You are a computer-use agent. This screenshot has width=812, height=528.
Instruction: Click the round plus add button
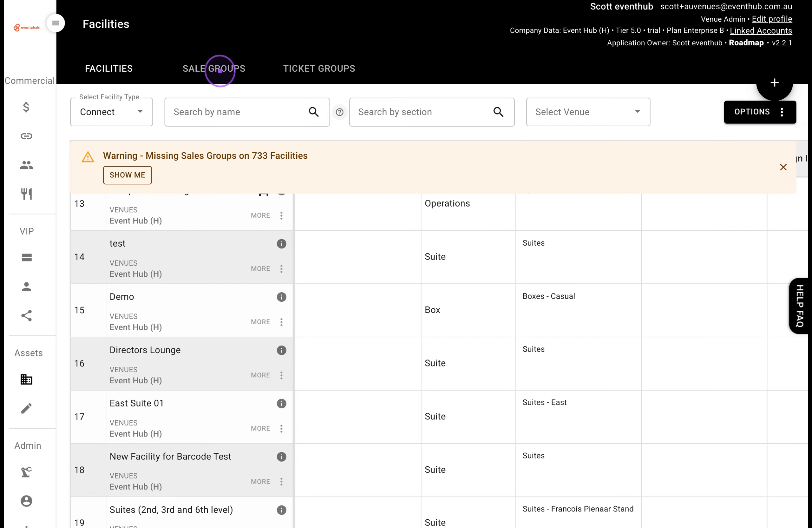[x=775, y=82]
